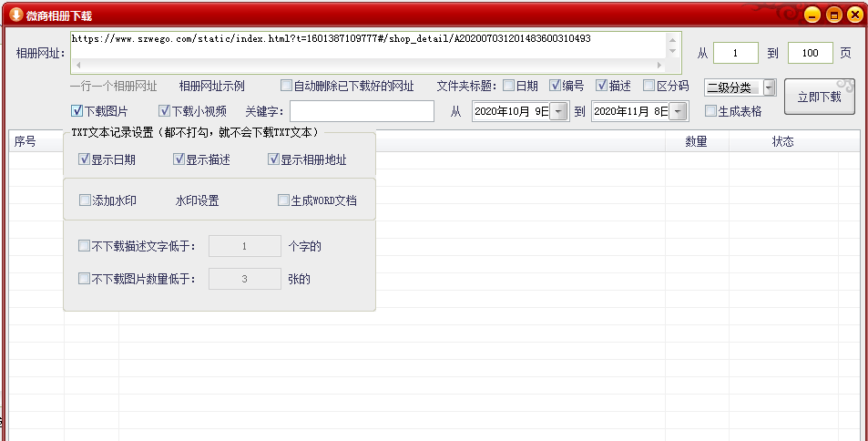The image size is (868, 441).
Task: Open 相册网址示例 link
Action: point(211,87)
